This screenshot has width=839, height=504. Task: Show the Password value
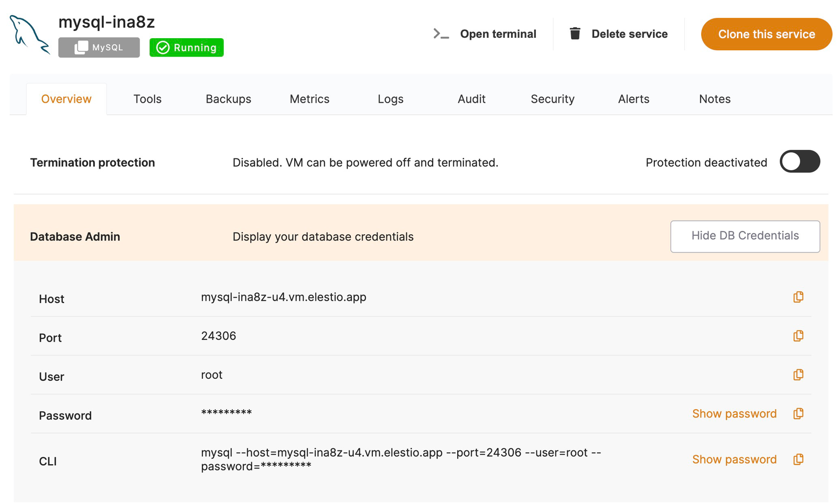point(734,413)
